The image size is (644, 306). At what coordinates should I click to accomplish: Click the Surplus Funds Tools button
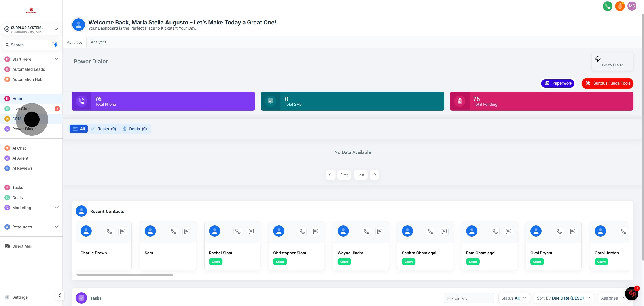click(x=607, y=83)
